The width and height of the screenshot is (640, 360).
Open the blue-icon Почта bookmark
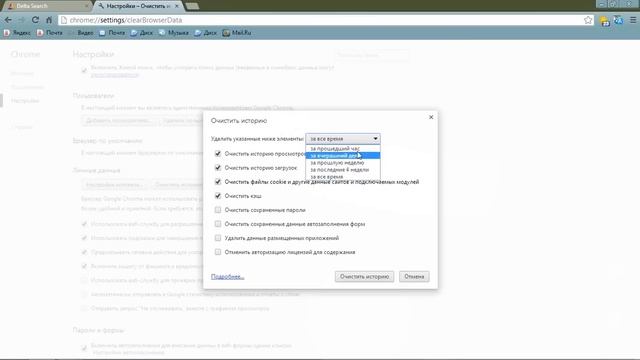tap(112, 33)
